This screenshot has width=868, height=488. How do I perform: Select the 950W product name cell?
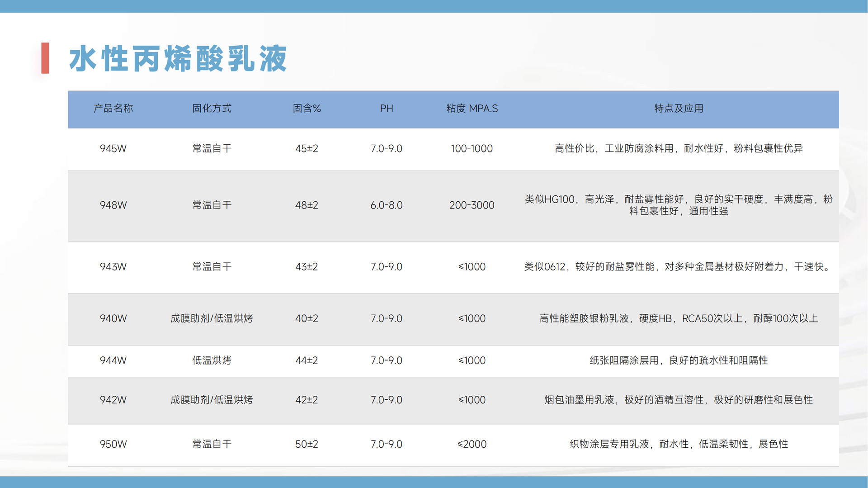113,444
